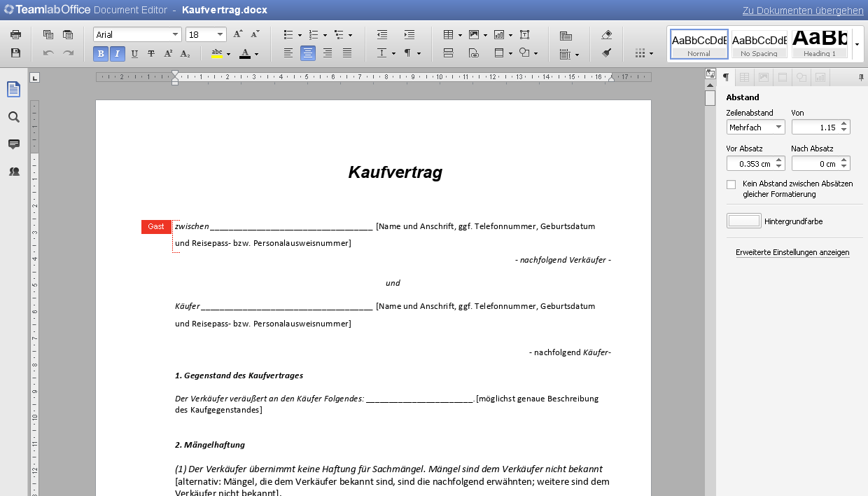Image resolution: width=868 pixels, height=496 pixels.
Task: Click the copy style paintbrush icon
Action: tap(607, 53)
